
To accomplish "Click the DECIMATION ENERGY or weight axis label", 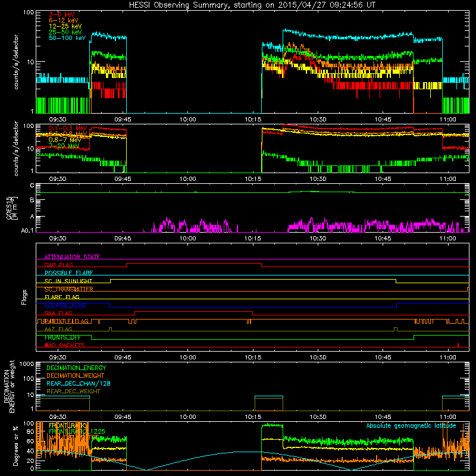I will 10,386.
